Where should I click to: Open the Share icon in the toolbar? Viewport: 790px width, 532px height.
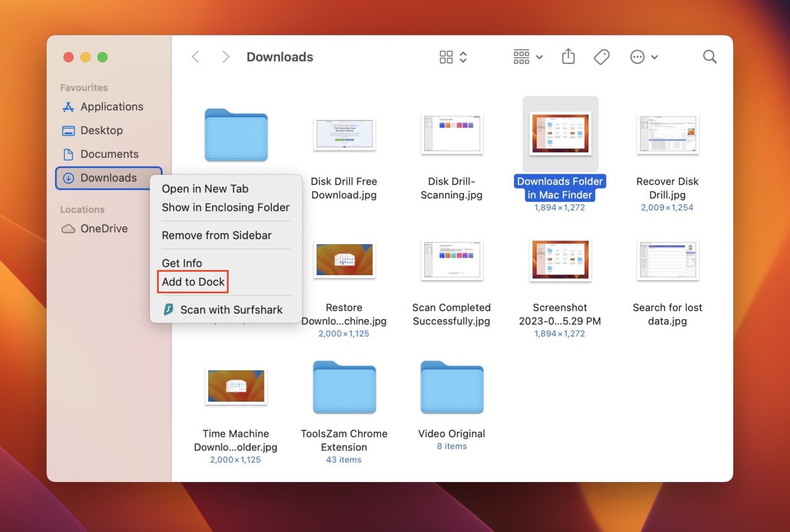pos(568,57)
